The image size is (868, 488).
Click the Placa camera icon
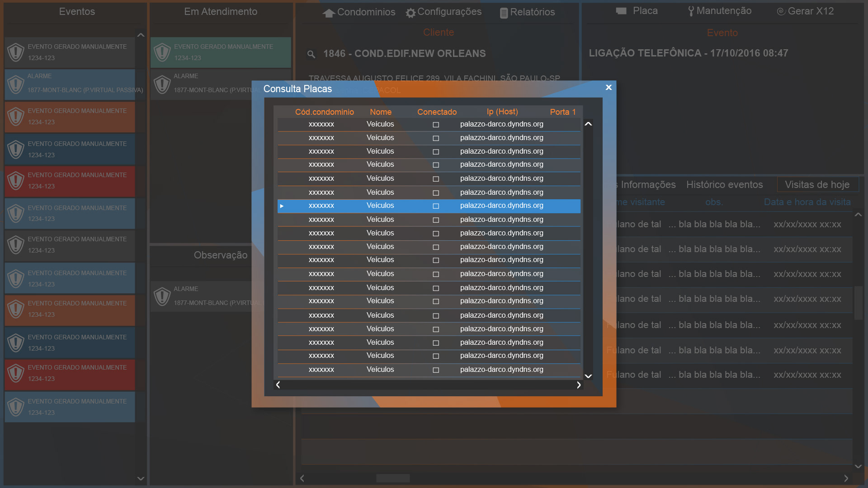[x=621, y=11]
